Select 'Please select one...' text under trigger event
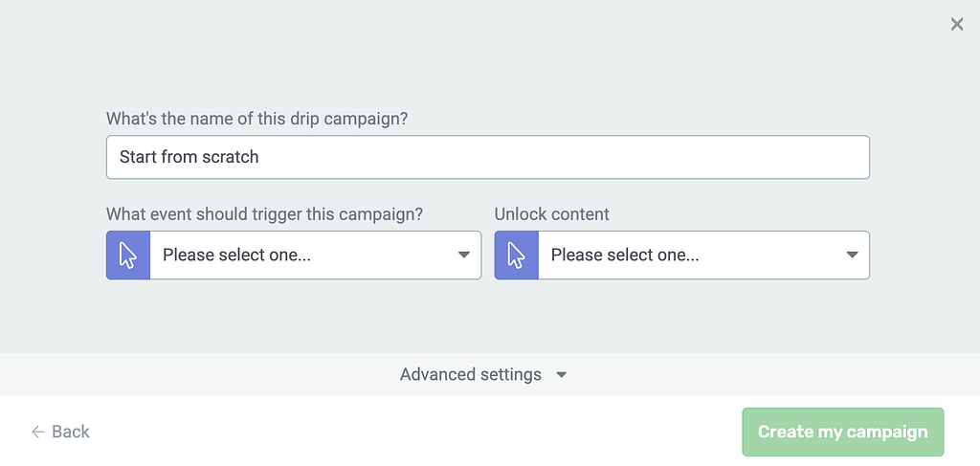Viewport: 980px width, 466px height. [x=237, y=255]
